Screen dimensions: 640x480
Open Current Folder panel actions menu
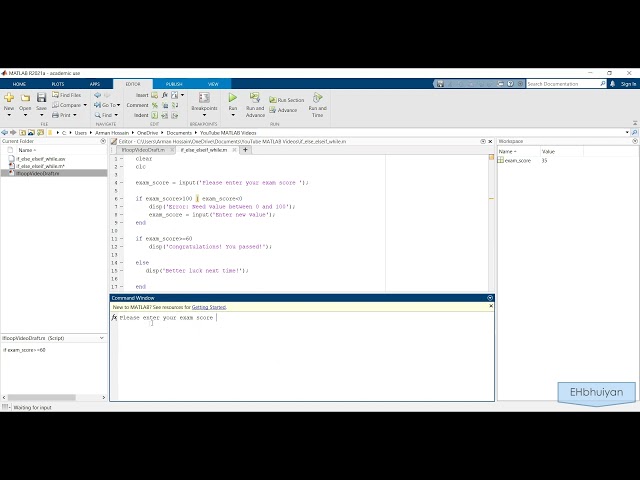pos(102,141)
